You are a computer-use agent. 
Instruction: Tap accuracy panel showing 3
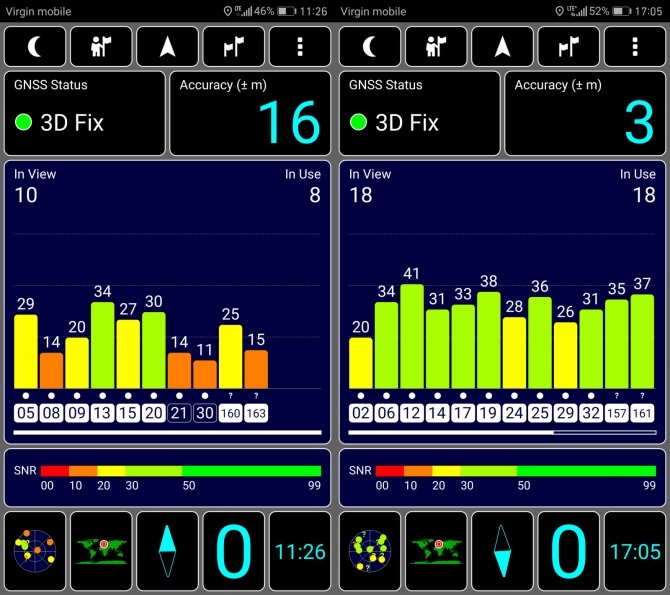pyautogui.click(x=585, y=113)
